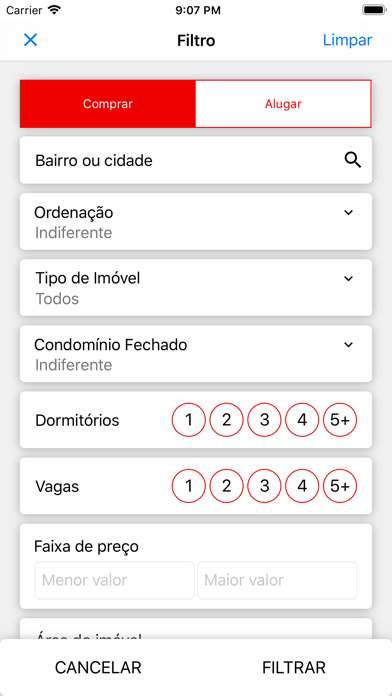Tap the search magnifier icon
The image size is (392, 696).
[x=353, y=160]
